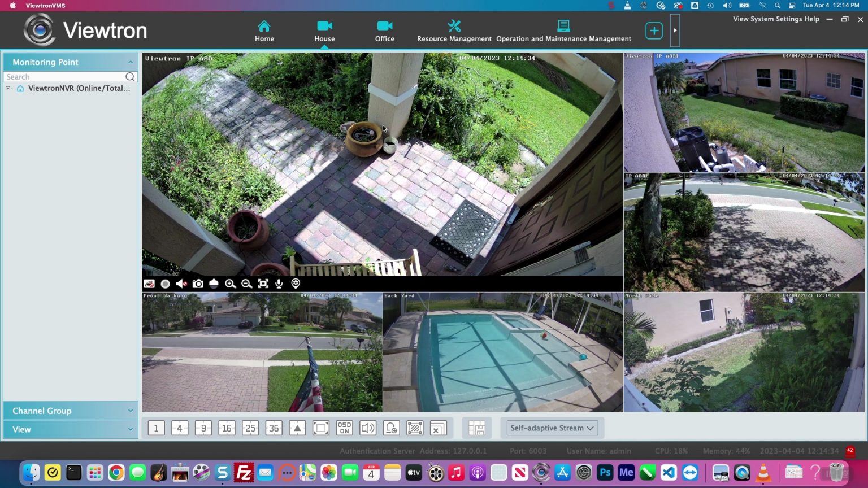Expand the ViewtronNVR tree item

click(x=7, y=88)
